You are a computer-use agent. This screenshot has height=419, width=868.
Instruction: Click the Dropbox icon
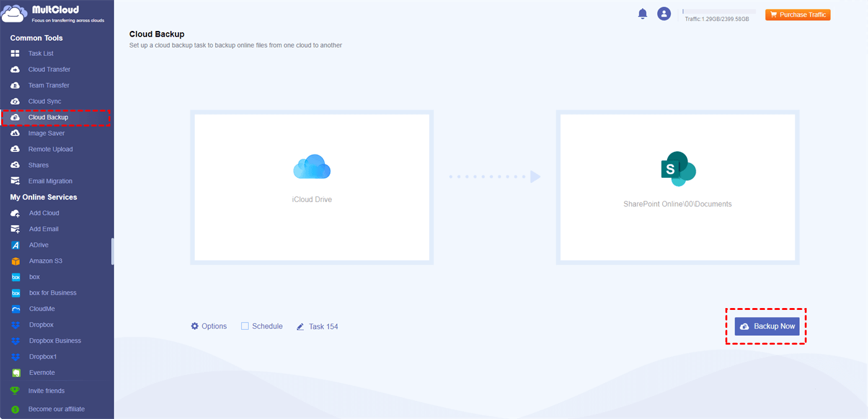pos(15,325)
